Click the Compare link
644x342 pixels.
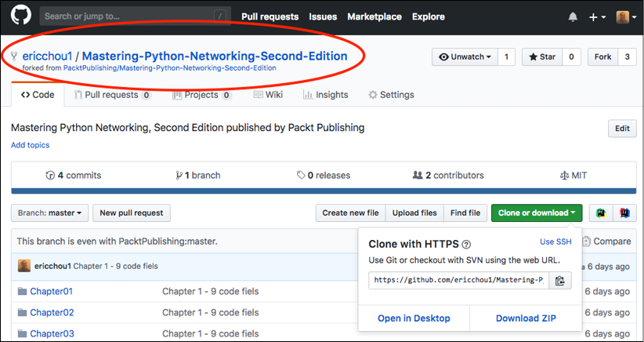[x=607, y=242]
